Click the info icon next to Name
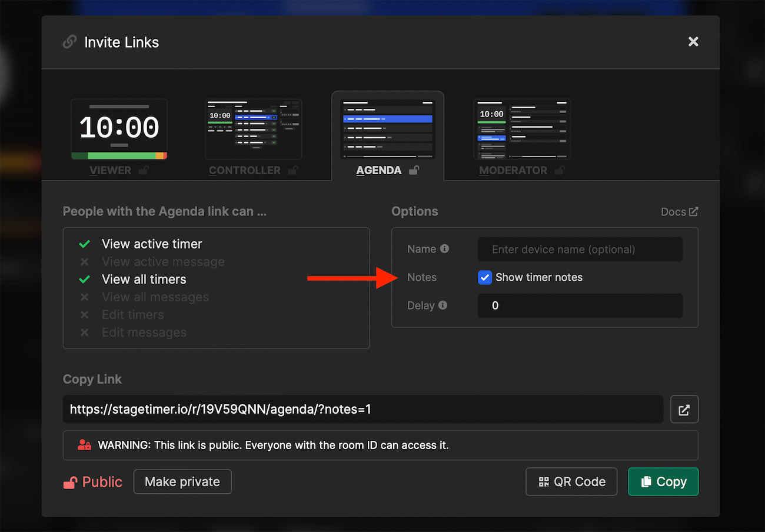Viewport: 765px width, 532px height. (445, 249)
